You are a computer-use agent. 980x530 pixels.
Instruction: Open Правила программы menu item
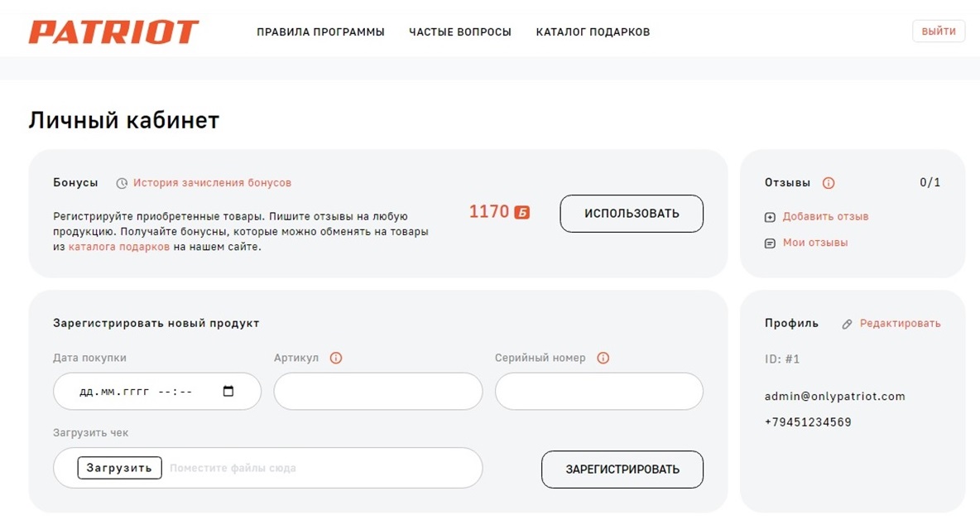pyautogui.click(x=320, y=32)
